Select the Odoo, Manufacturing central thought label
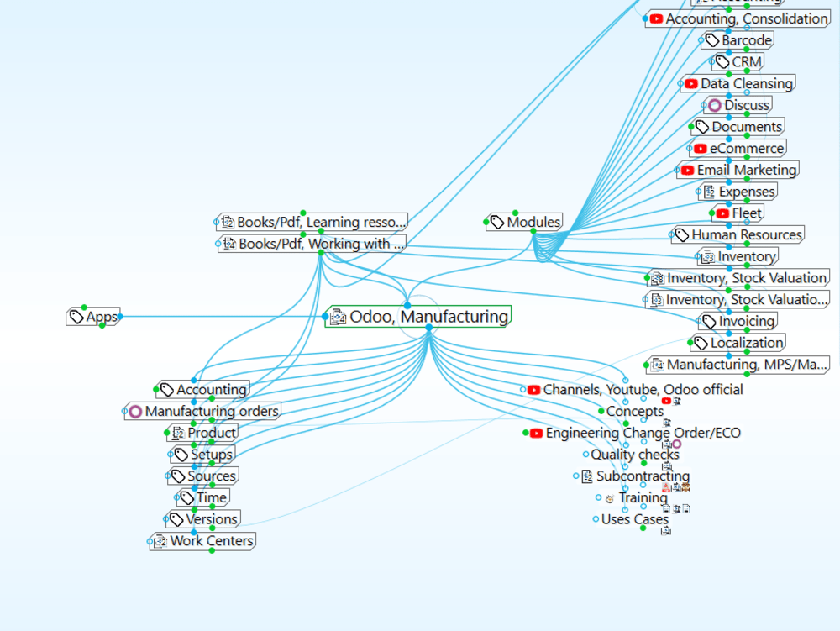This screenshot has height=631, width=840. click(x=428, y=317)
